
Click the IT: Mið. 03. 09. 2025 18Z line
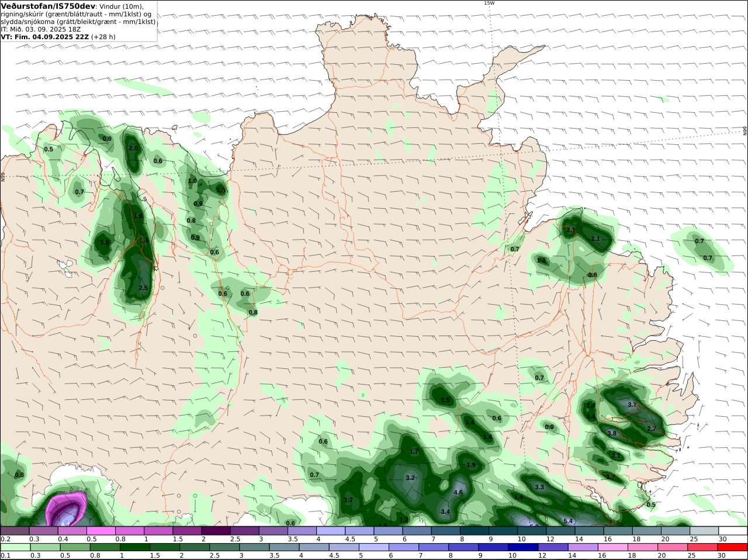click(41, 29)
